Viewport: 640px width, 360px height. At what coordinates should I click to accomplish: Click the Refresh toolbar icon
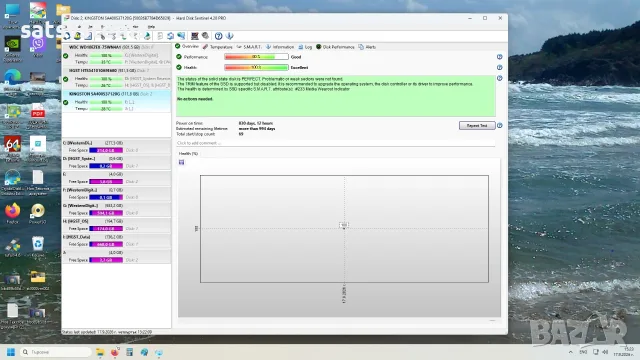[x=67, y=36]
